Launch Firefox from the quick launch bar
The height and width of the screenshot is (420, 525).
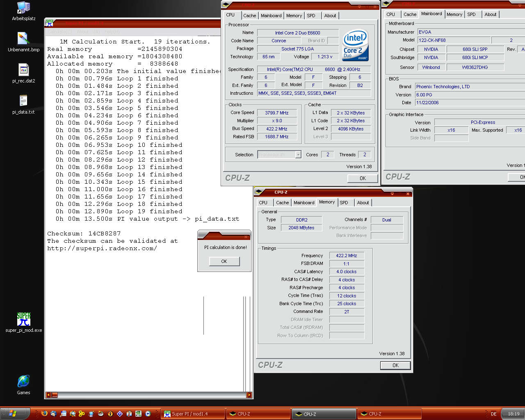click(x=44, y=413)
